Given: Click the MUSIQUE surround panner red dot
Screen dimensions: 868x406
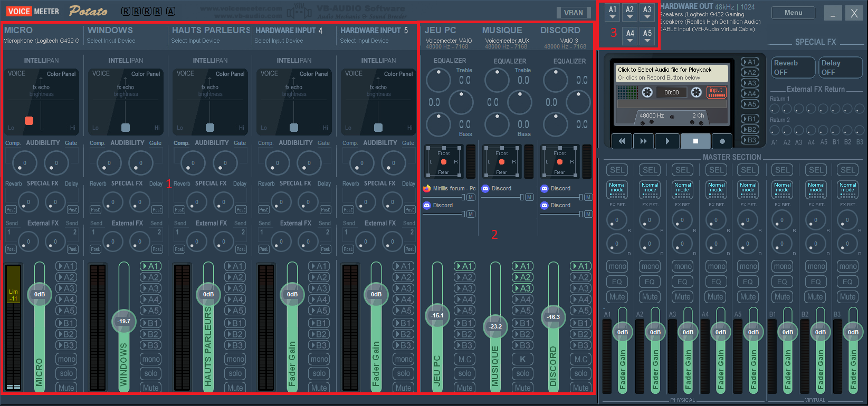Looking at the screenshot, I should (x=502, y=162).
